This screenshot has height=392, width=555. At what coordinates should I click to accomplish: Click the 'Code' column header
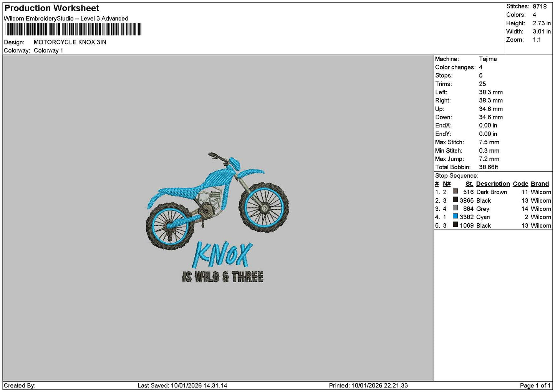(520, 184)
